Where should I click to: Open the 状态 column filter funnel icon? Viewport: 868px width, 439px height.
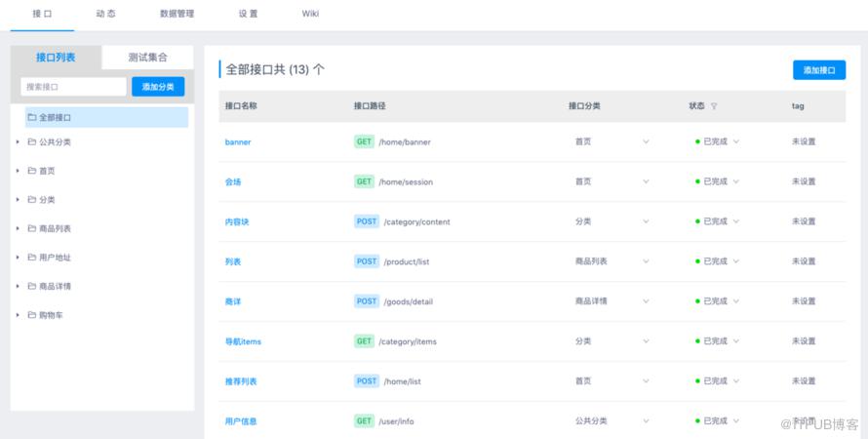click(714, 106)
